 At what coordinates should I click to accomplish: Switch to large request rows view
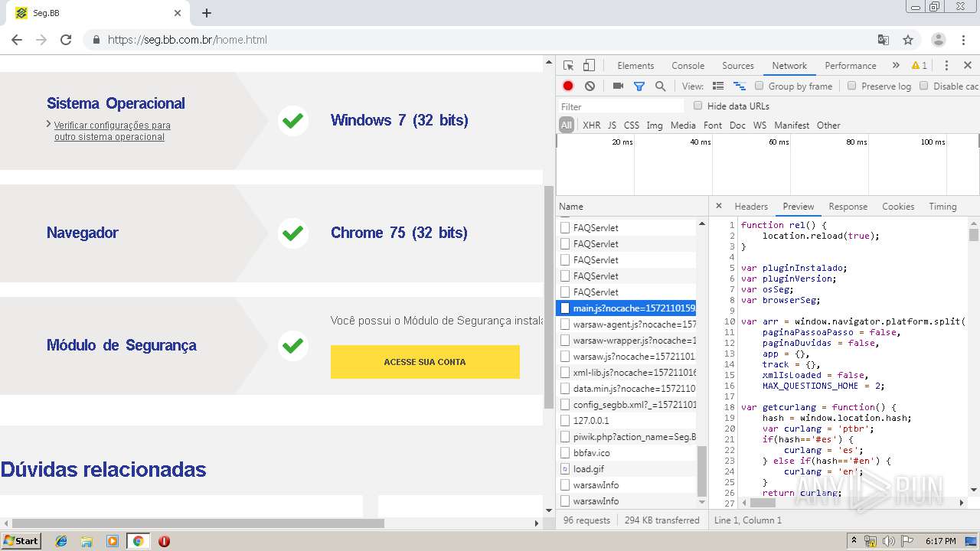(718, 86)
